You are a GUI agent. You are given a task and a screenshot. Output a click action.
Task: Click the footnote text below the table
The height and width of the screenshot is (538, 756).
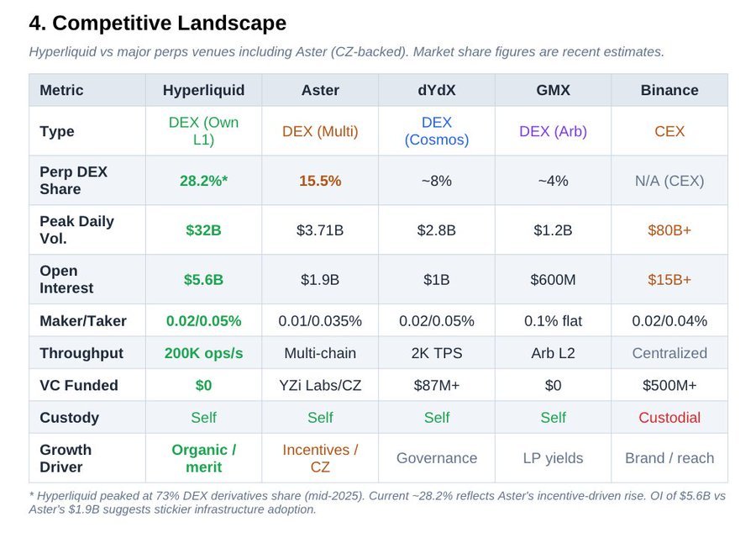377,503
